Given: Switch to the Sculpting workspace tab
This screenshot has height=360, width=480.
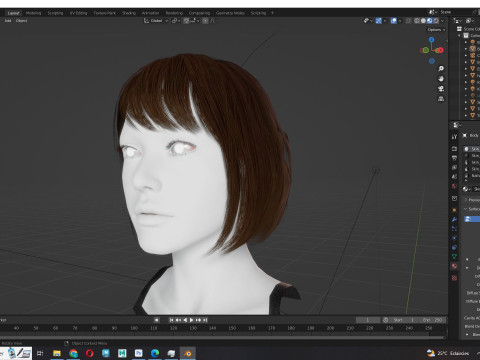Looking at the screenshot, I should click(x=55, y=13).
